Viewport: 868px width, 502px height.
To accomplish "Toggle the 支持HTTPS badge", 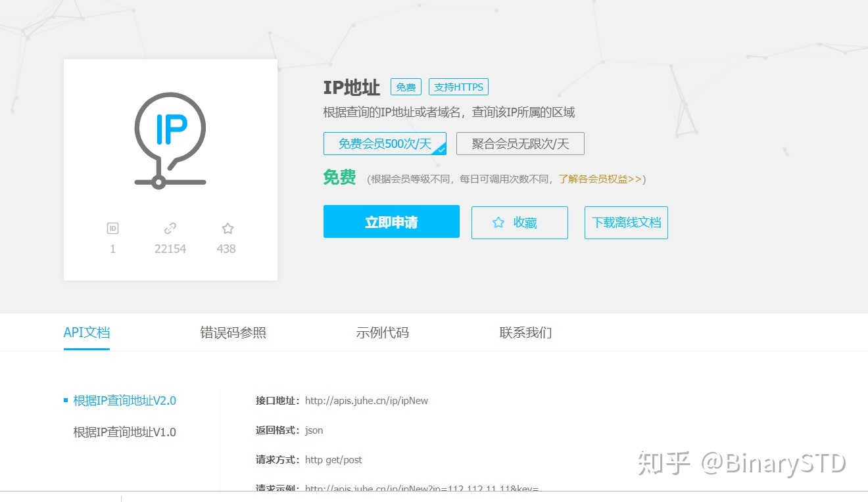I will [458, 86].
